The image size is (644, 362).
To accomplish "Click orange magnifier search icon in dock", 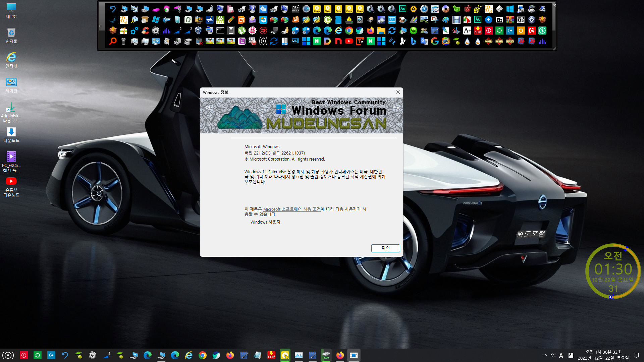I will [x=113, y=41].
